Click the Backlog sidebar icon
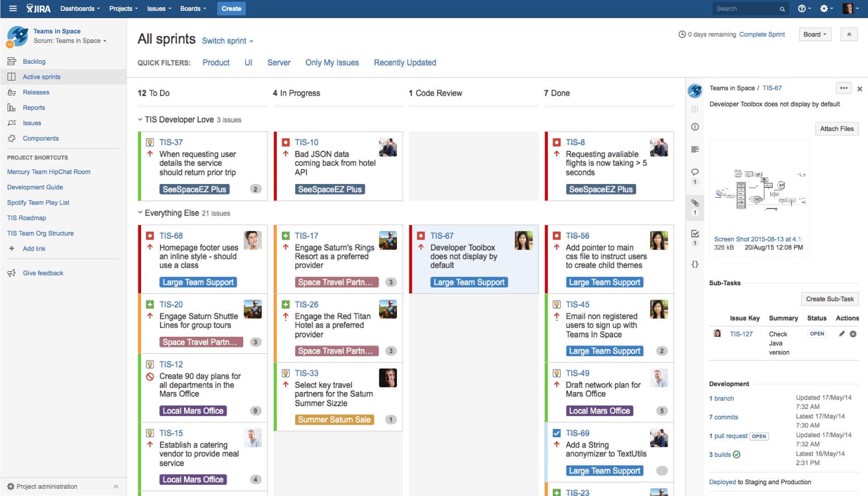 pyautogui.click(x=11, y=61)
